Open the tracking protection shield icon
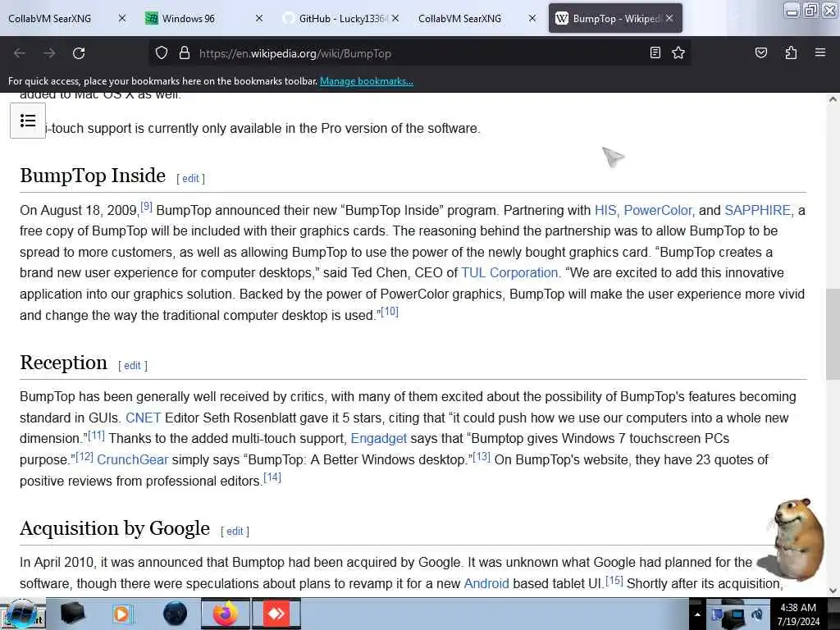The image size is (840, 630). coord(162,53)
